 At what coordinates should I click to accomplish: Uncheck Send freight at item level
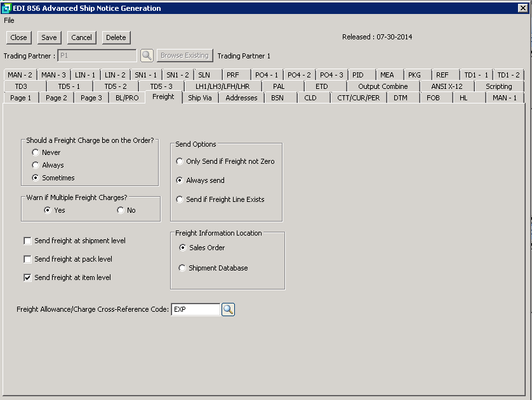(x=27, y=277)
